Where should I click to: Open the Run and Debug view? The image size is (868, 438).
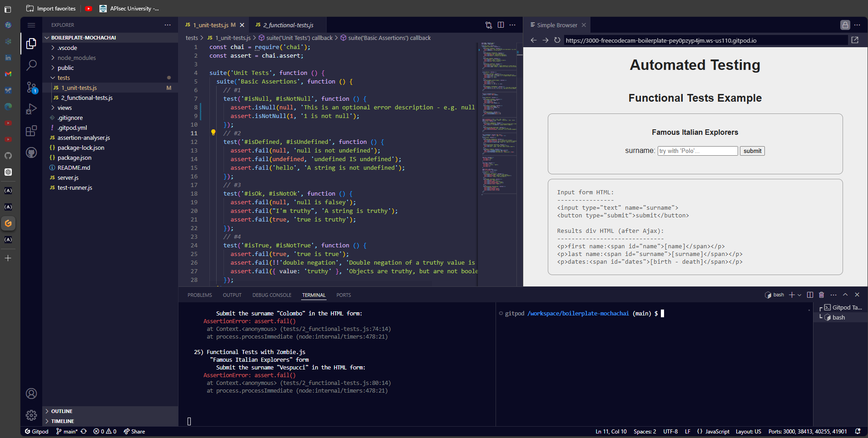[31, 108]
